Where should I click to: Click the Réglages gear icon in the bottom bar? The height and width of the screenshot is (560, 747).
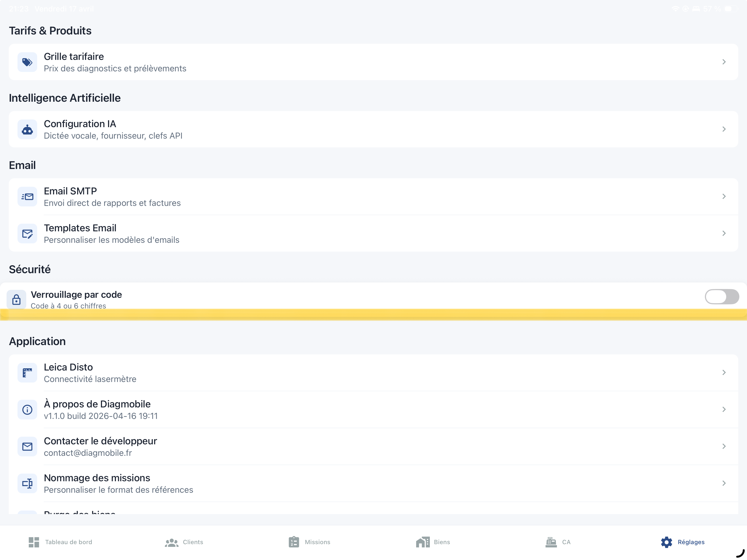(666, 542)
